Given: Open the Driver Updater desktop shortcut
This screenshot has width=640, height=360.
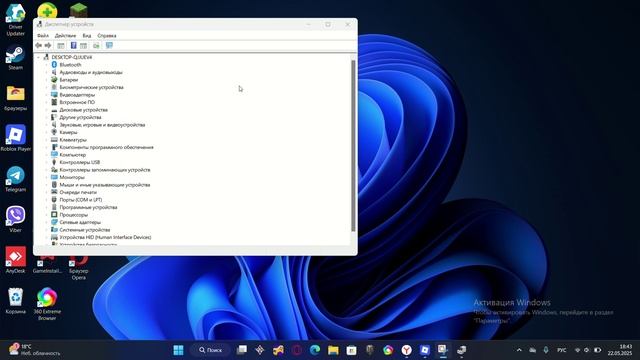Looking at the screenshot, I should 16,19.
